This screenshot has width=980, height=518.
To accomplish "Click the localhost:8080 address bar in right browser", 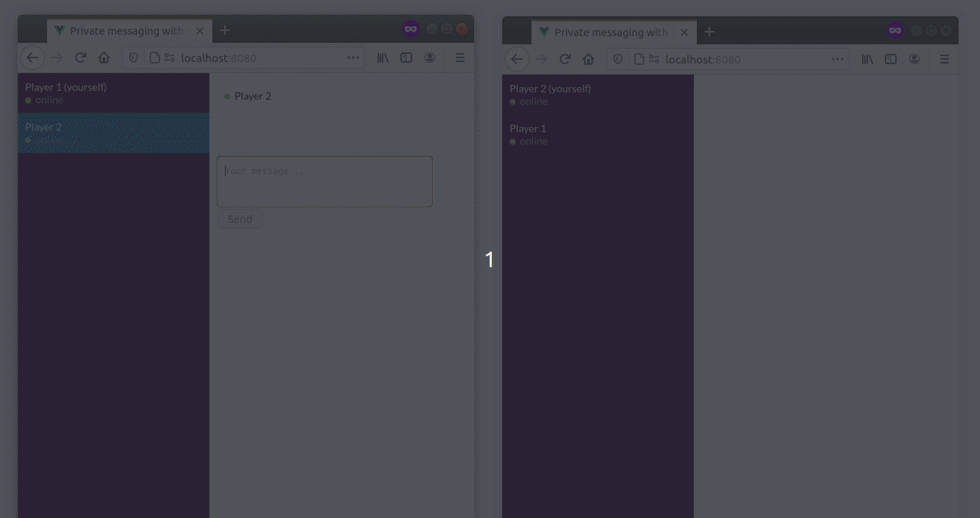I will coord(745,59).
